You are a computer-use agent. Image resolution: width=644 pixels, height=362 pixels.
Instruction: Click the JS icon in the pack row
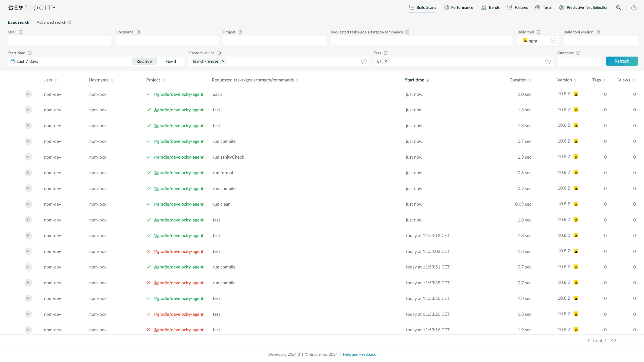point(576,94)
